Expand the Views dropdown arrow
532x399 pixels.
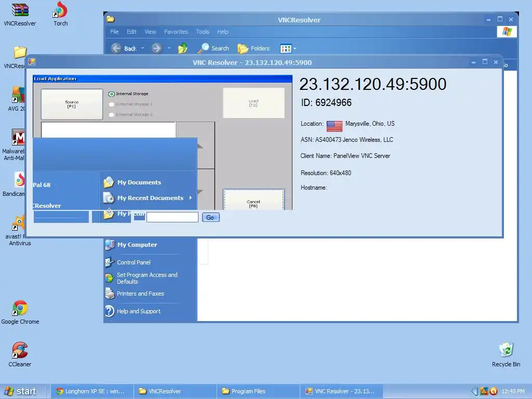click(295, 48)
